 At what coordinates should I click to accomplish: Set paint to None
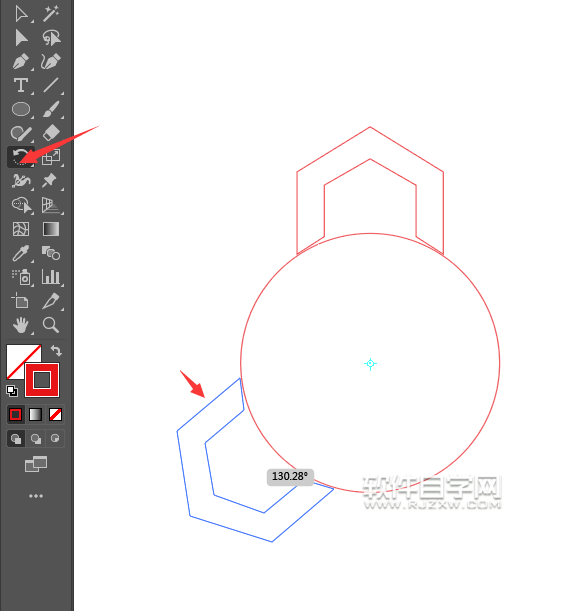55,415
